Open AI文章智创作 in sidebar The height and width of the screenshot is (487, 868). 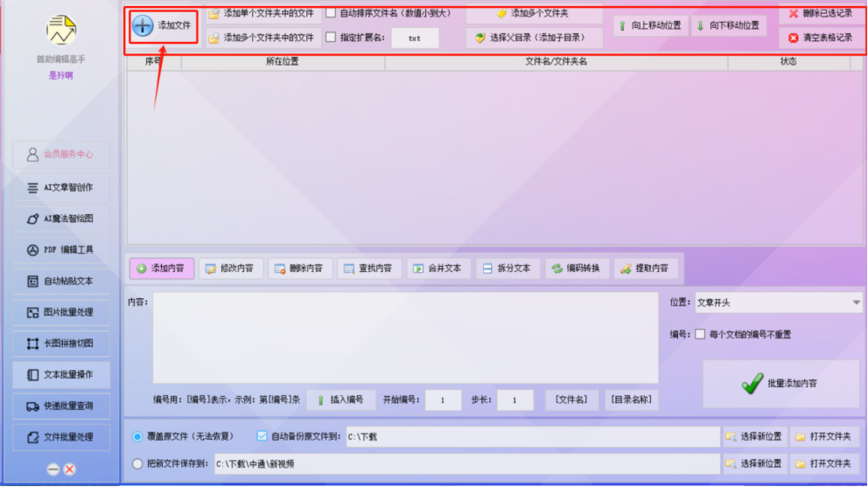pos(61,188)
